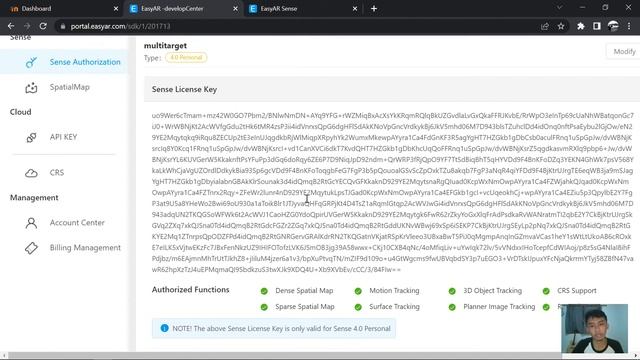Switch to the EasyAR Sense tab
The image size is (640, 360).
pyautogui.click(x=303, y=9)
